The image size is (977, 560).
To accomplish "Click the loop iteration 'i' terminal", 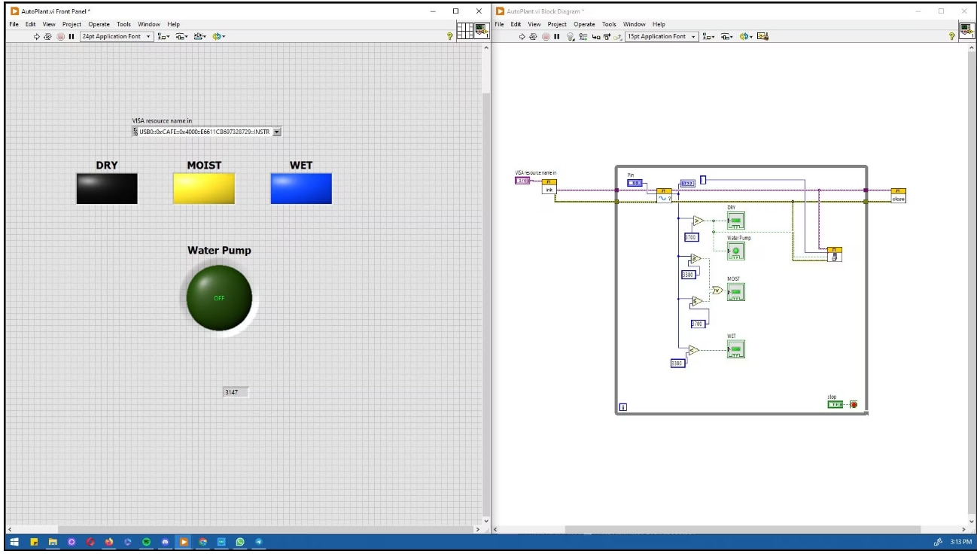I will coord(623,407).
